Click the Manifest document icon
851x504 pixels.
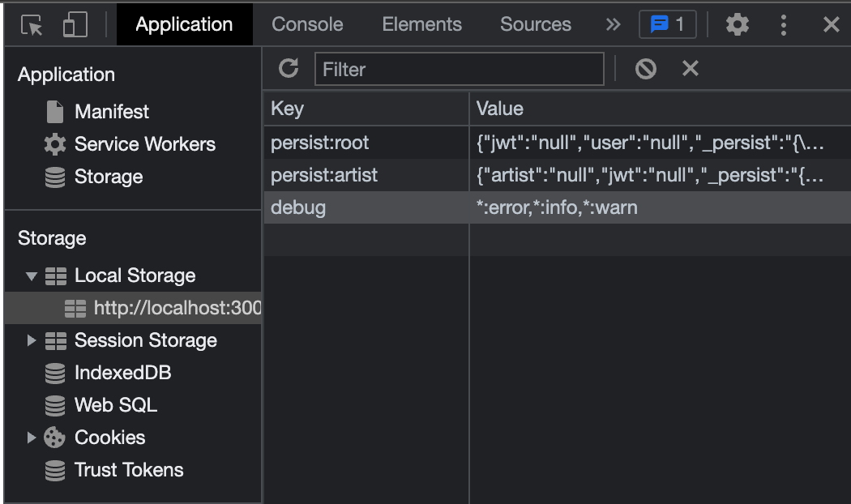pos(55,112)
